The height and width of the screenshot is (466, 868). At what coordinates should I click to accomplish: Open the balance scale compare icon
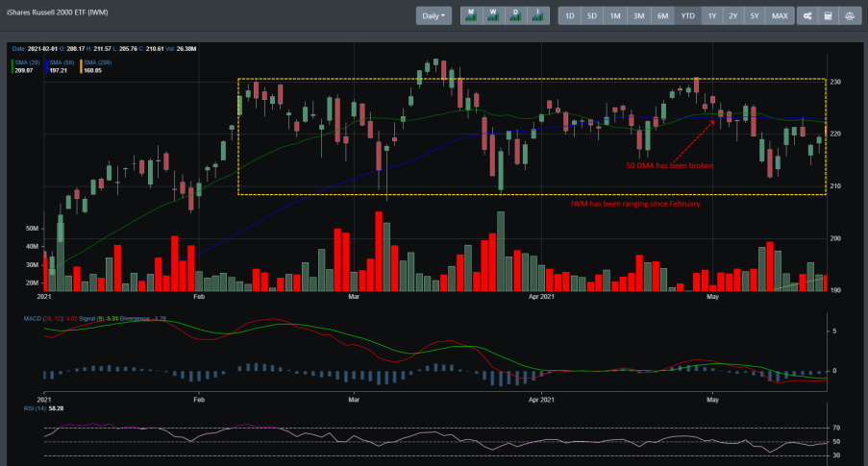[x=850, y=16]
